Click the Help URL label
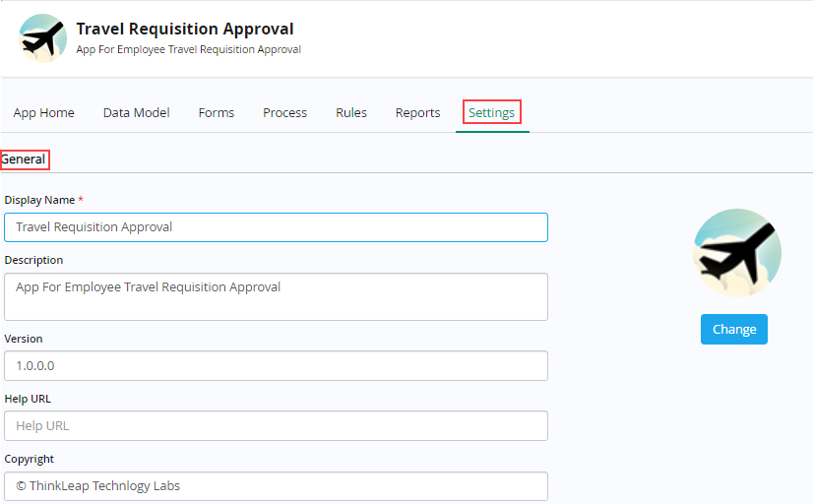Image resolution: width=813 pixels, height=504 pixels. click(x=28, y=399)
